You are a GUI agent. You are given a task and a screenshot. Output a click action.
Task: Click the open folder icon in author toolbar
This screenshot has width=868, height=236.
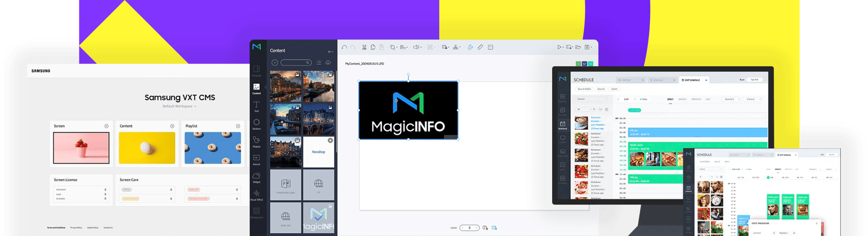[x=578, y=47]
